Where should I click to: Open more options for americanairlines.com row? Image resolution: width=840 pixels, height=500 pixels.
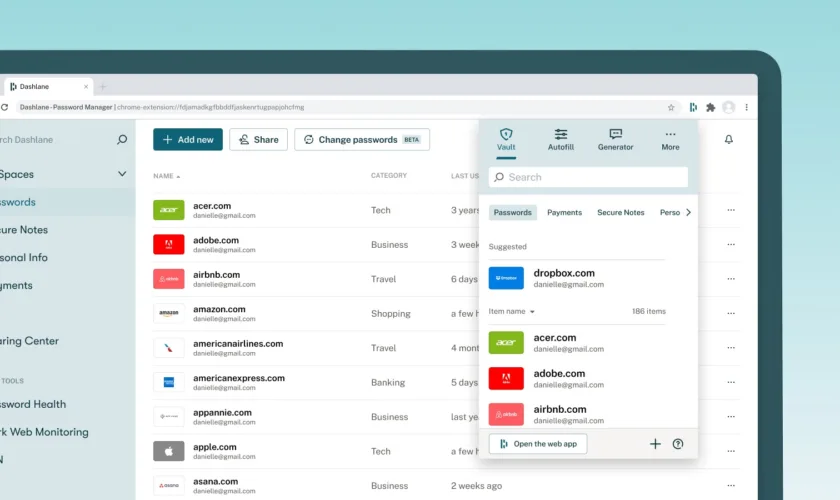coord(731,348)
